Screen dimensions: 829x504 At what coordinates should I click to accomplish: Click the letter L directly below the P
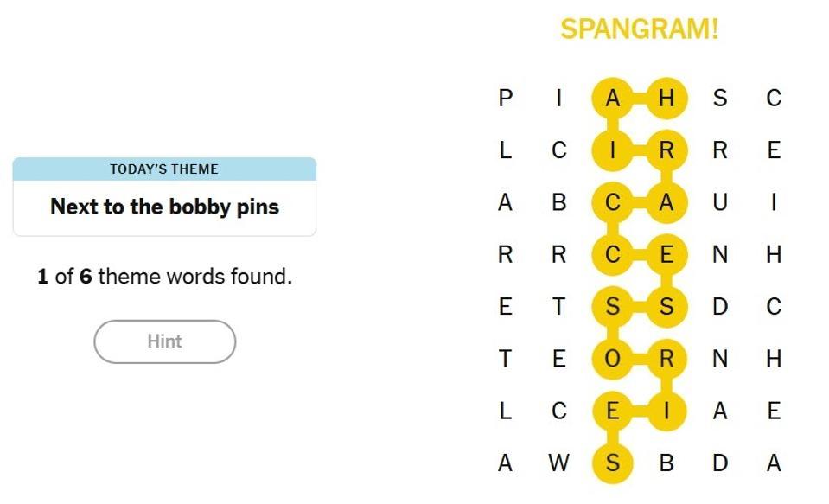click(506, 150)
